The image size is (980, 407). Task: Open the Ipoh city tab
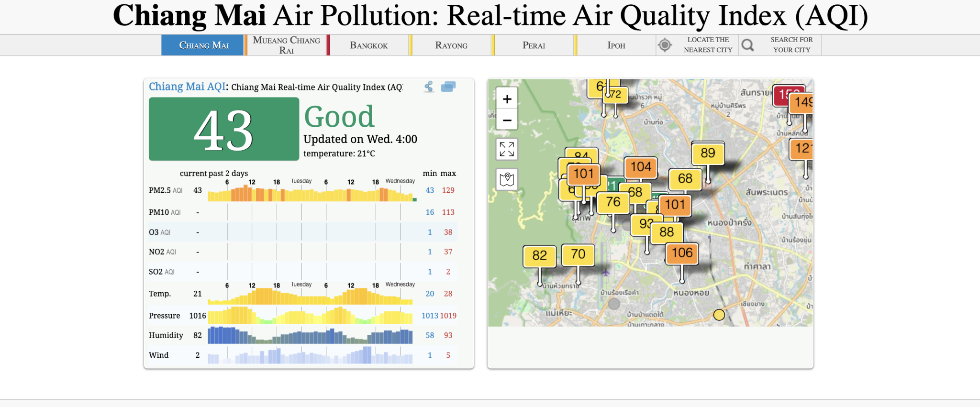click(616, 45)
